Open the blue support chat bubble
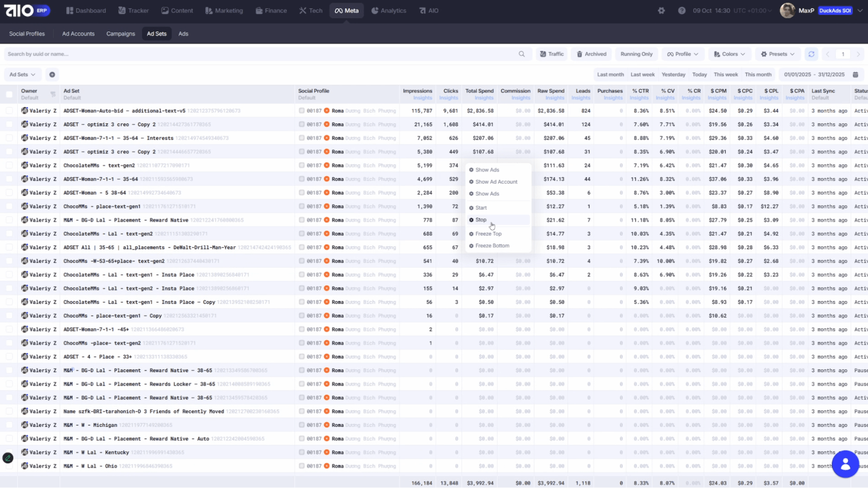This screenshot has width=868, height=488. coord(845,464)
